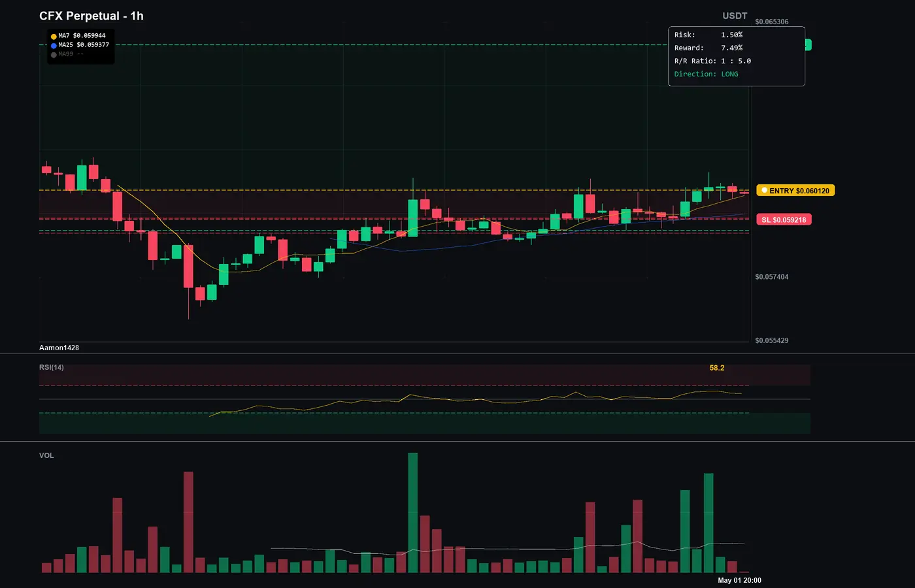915x588 pixels.
Task: Click the R/R Ratio 1 : 5.0 row
Action: (x=712, y=61)
